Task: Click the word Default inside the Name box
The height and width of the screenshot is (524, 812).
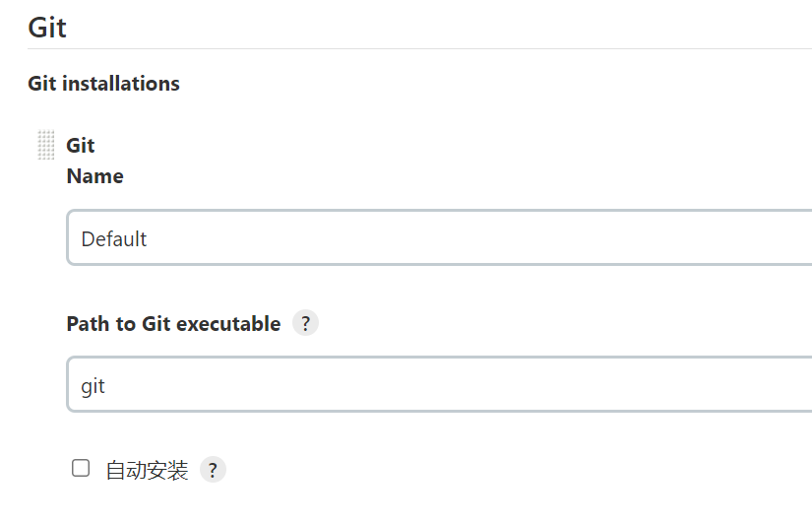Action: [x=114, y=239]
